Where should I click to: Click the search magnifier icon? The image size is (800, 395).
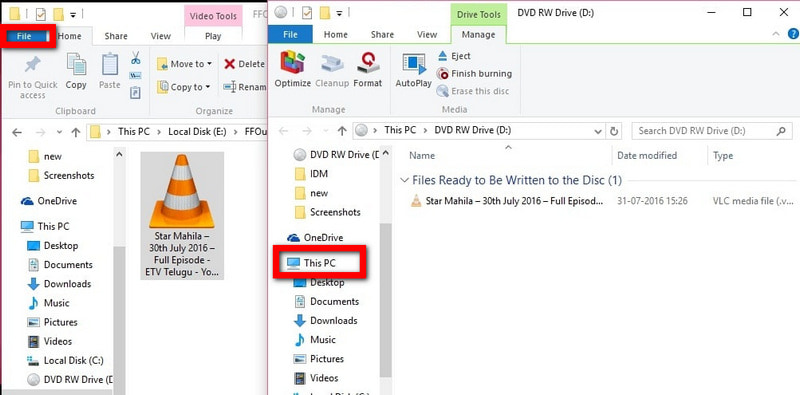[781, 131]
